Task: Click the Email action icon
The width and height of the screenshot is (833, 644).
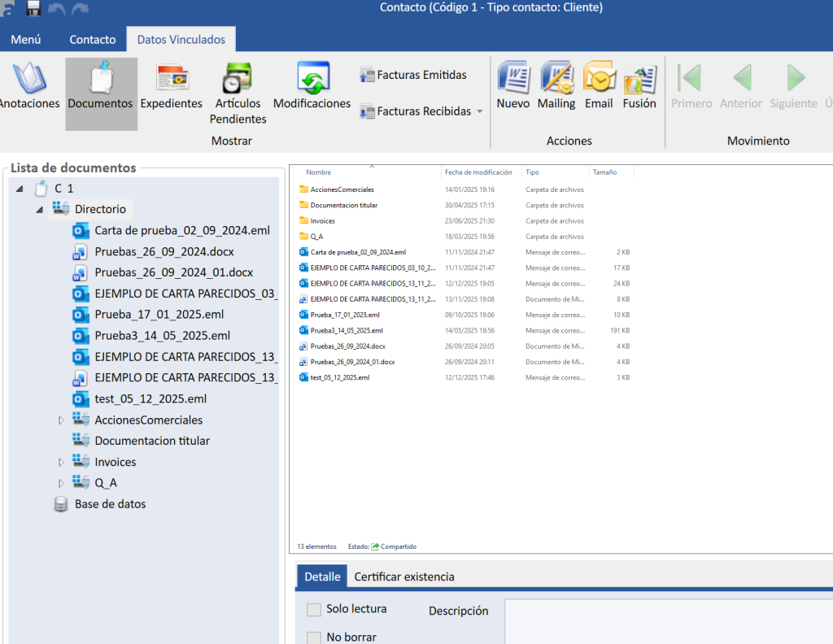Action: coord(599,80)
